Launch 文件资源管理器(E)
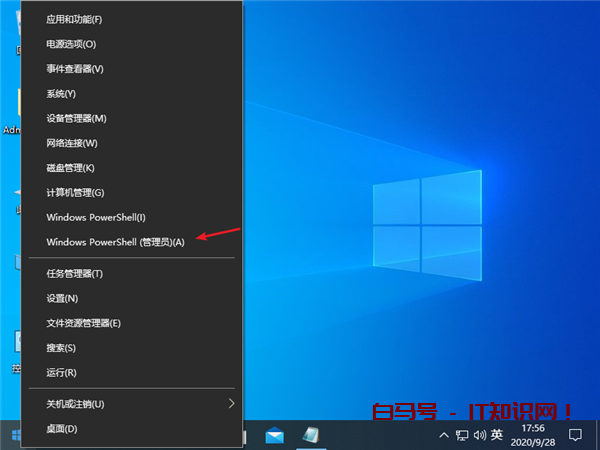The image size is (600, 450). (83, 323)
